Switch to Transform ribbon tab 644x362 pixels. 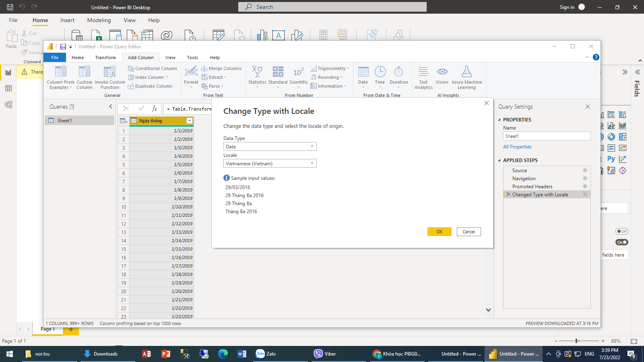tap(105, 58)
